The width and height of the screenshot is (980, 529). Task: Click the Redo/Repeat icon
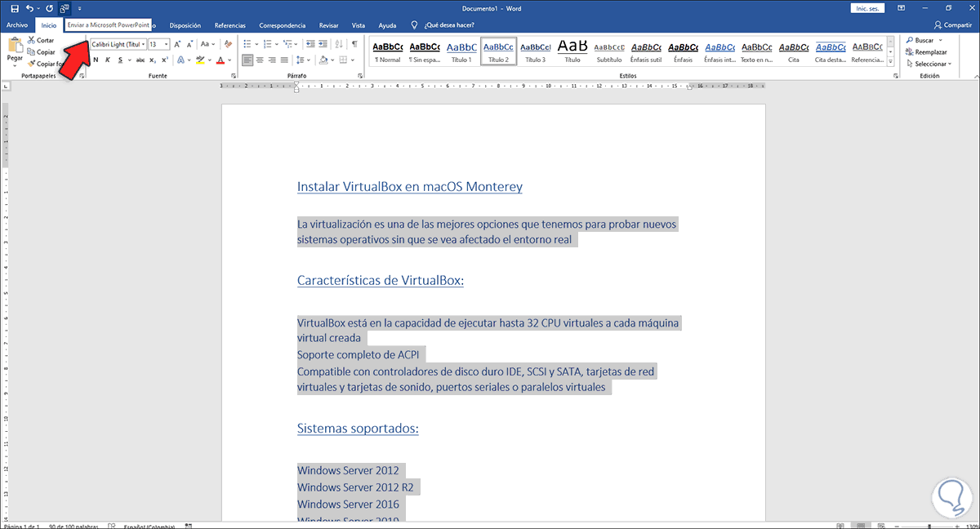(49, 8)
